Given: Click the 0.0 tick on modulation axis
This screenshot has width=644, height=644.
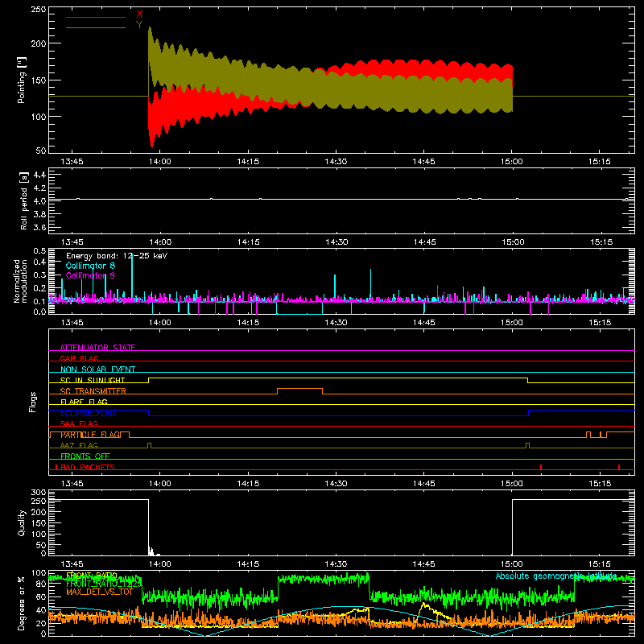Looking at the screenshot, I should pos(39,312).
